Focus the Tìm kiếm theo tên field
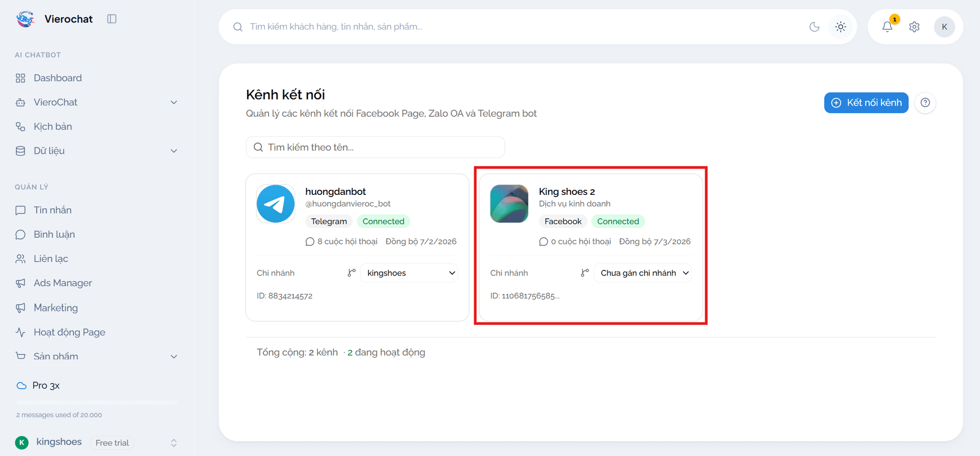The image size is (980, 456). pyautogui.click(x=375, y=147)
